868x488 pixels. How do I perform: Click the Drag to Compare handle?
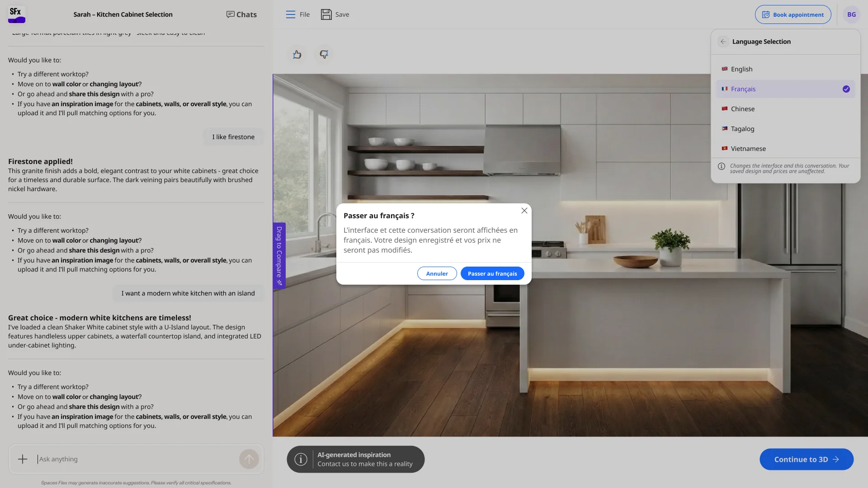pyautogui.click(x=279, y=256)
